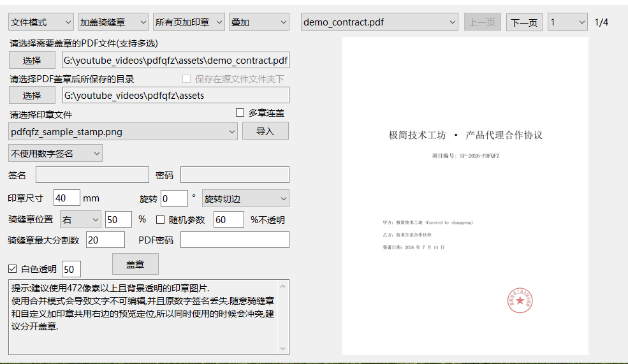Click the contract title 产品代理合作协议 in preview
Screen dimensions: 628x364
click(504, 135)
